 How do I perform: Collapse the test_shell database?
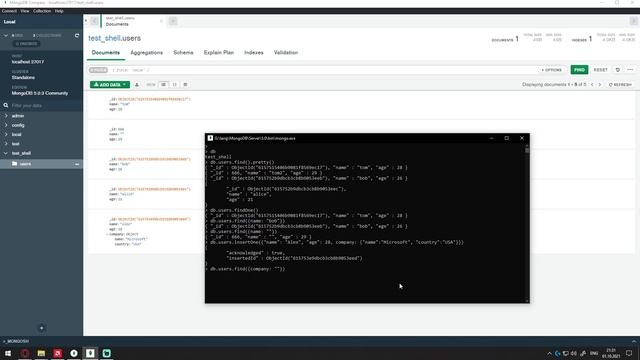click(6, 153)
